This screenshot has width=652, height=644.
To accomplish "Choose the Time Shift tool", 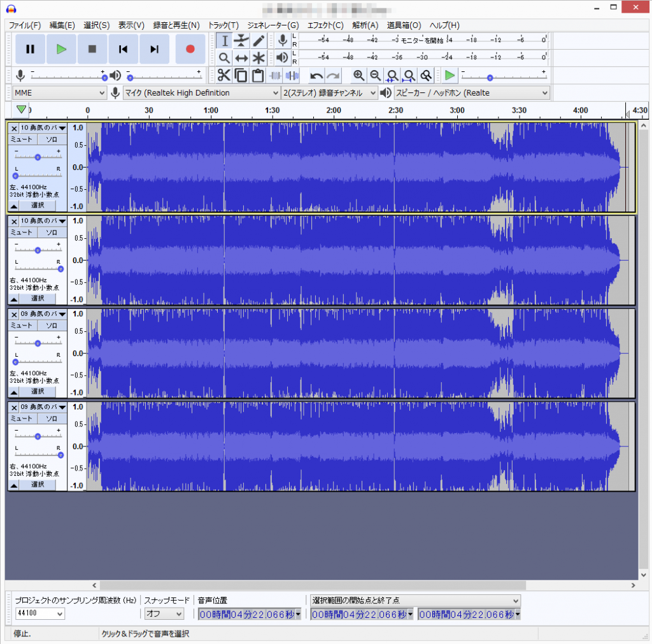I will [241, 58].
